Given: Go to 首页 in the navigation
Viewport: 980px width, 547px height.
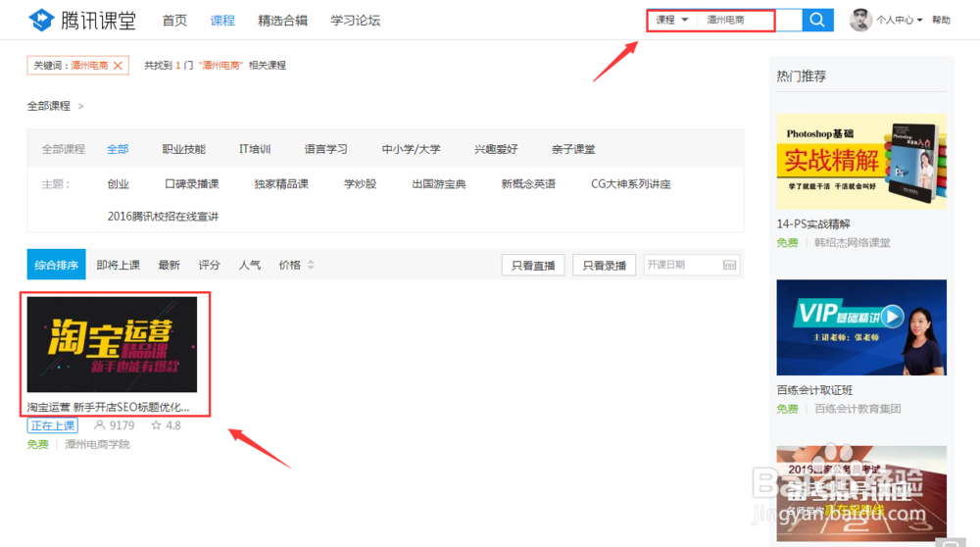Looking at the screenshot, I should coord(174,21).
